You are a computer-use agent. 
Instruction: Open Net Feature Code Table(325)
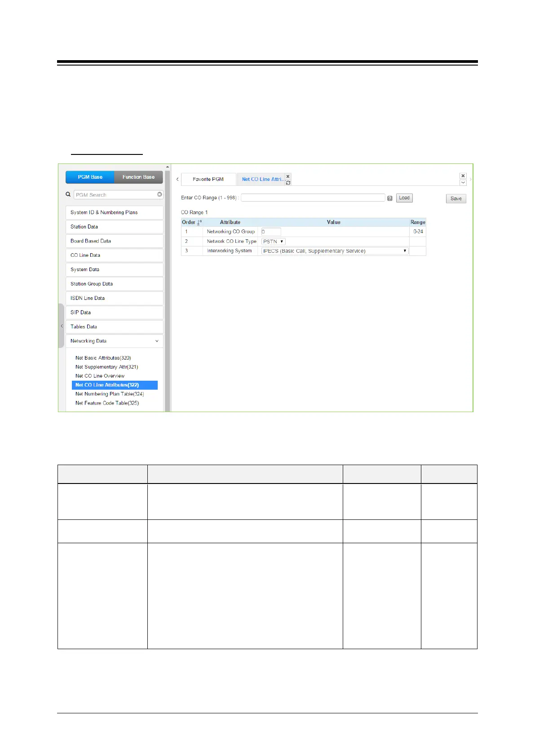coord(107,403)
